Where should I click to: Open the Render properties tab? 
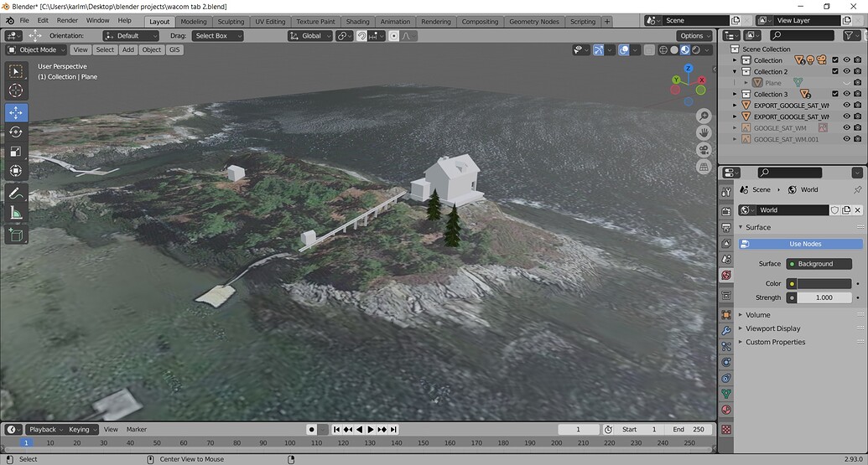pos(726,211)
